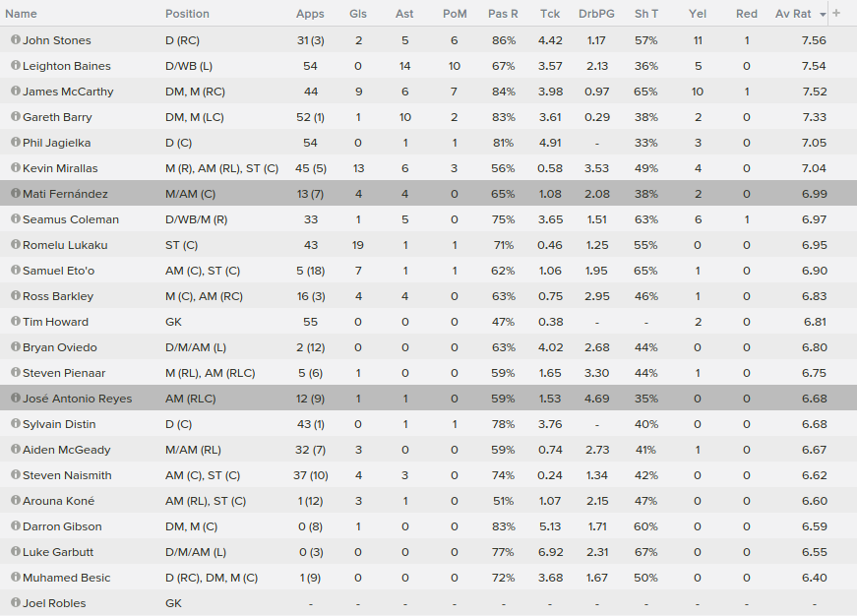Click info icon next to Leighton Baines
The image size is (857, 616).
[16, 65]
